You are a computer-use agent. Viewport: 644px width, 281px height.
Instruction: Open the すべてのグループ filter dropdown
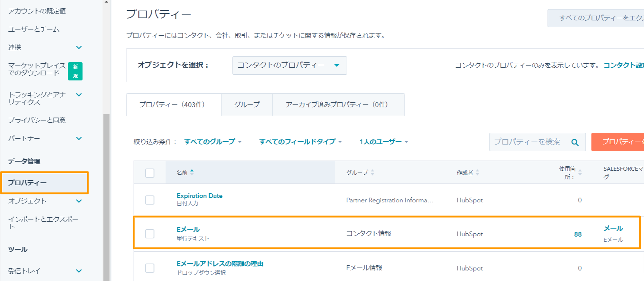[x=213, y=142]
